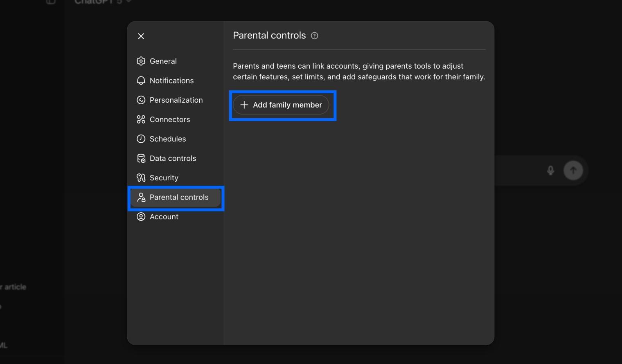Open Schedules using its clock icon

click(x=141, y=139)
